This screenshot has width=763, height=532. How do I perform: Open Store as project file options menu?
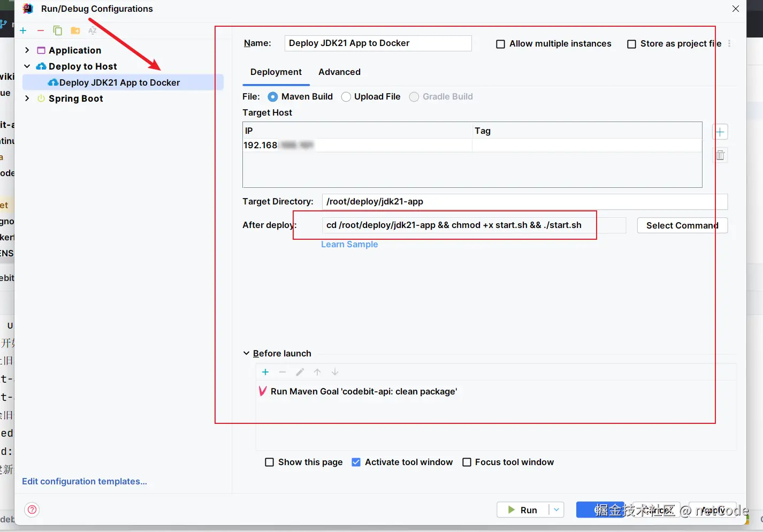point(729,44)
